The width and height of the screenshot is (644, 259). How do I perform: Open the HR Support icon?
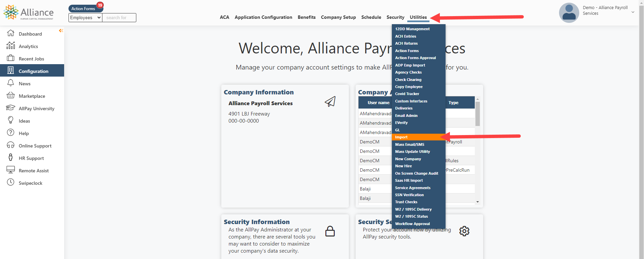pyautogui.click(x=11, y=158)
